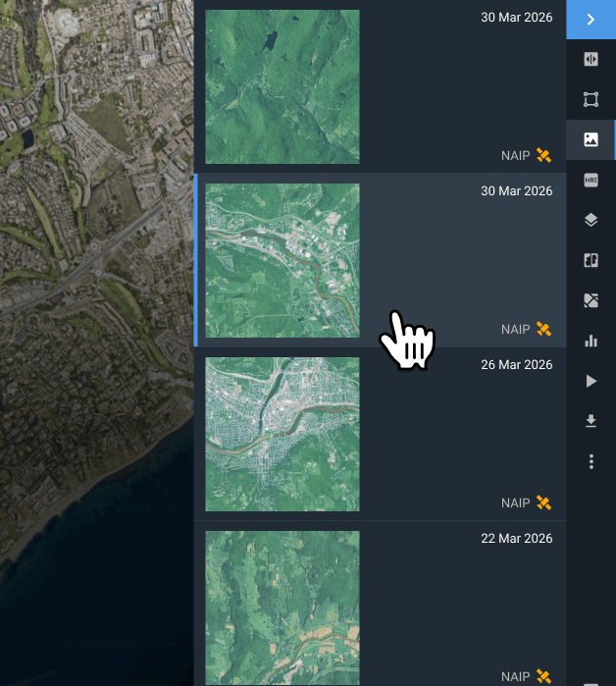The image size is (616, 686).
Task: Select the 22 Mar 2026 image thumbnail
Action: (282, 607)
